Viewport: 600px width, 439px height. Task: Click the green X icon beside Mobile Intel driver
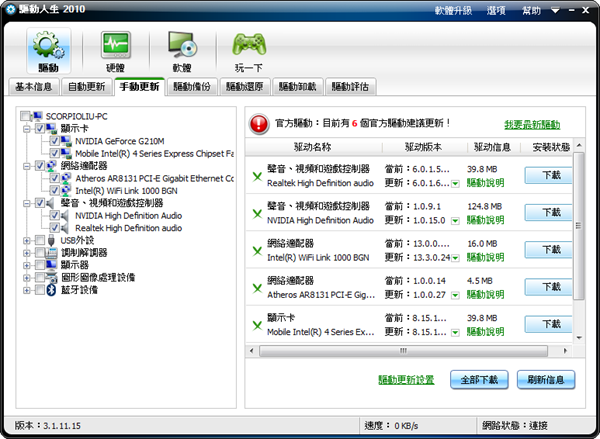coord(257,324)
